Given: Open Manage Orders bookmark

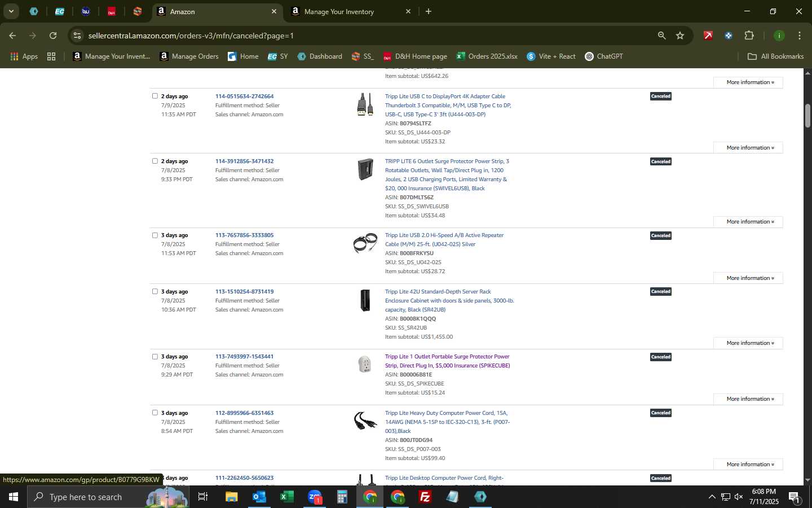Looking at the screenshot, I should [x=189, y=56].
